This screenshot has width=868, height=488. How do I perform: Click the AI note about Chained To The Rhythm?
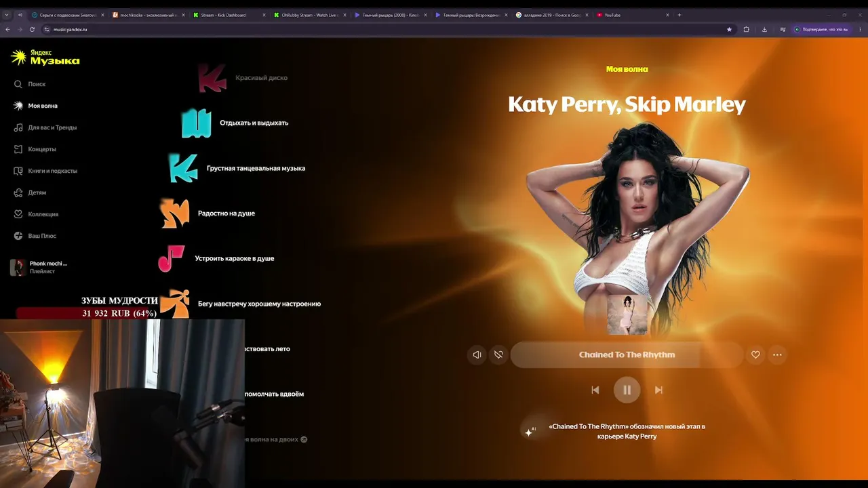[627, 432]
